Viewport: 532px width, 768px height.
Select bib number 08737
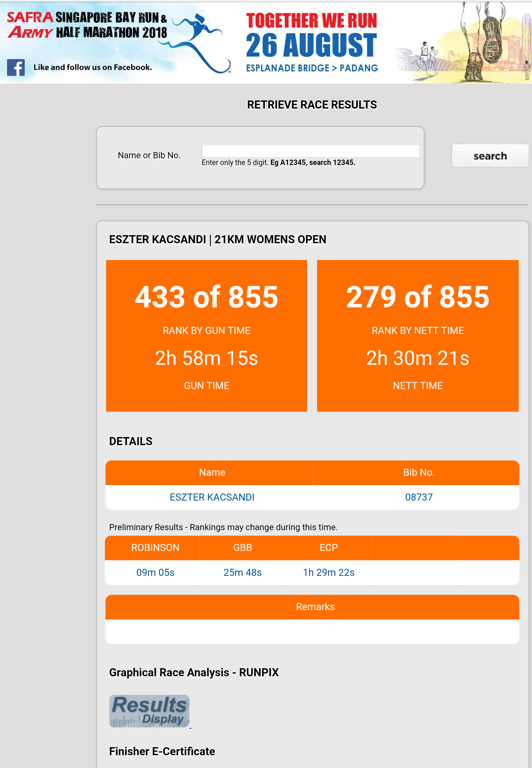coord(418,497)
